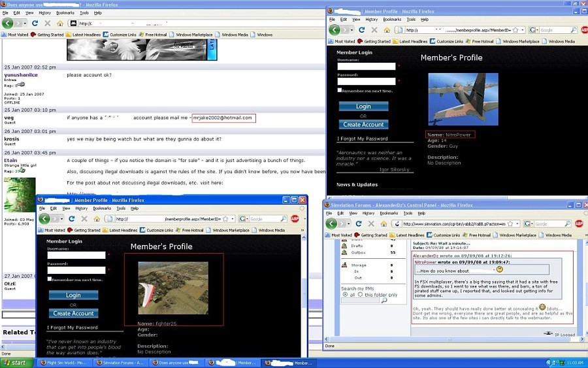
Task: Bookmark star in fighter25 profile window address bar
Action: [x=225, y=219]
